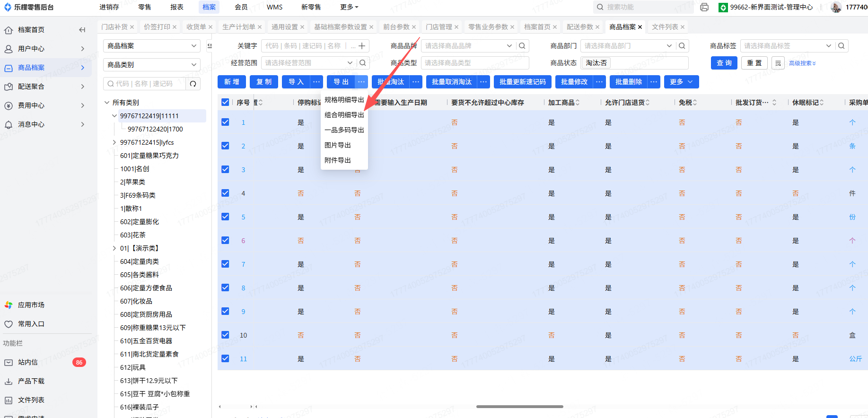This screenshot has height=418, width=868.
Task: Click the printer icon in top bar
Action: (704, 7)
